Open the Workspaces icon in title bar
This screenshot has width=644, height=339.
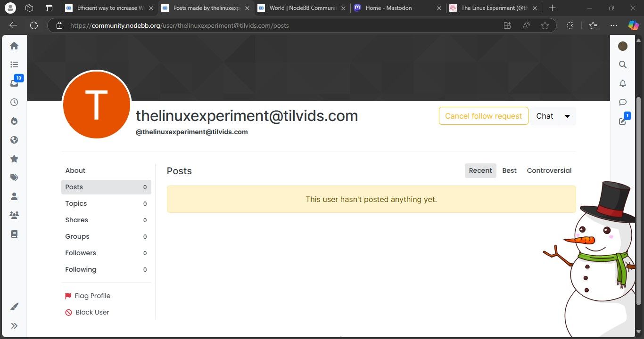(x=29, y=8)
